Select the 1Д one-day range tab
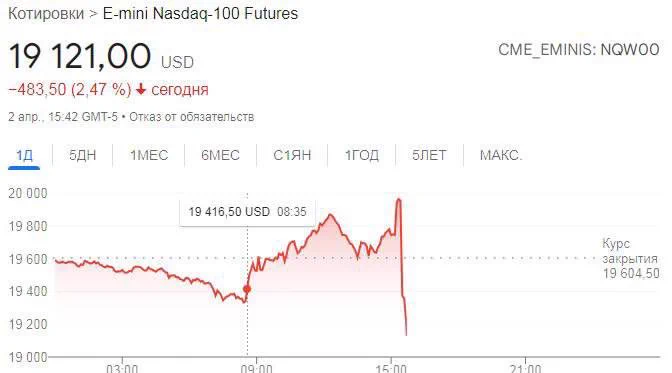This screenshot has height=373, width=672. [x=24, y=155]
